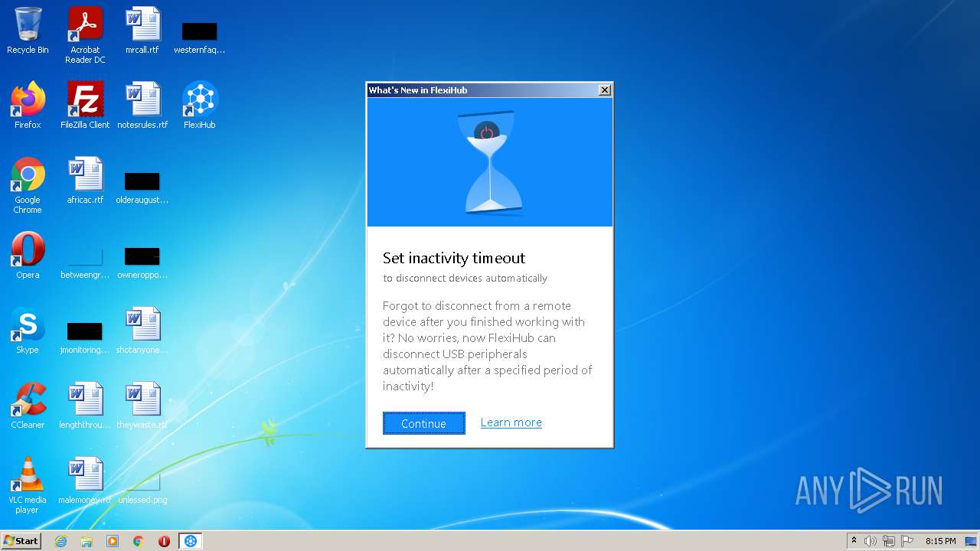Select the olderaugust file icon
The width and height of the screenshot is (980, 551).
tap(142, 187)
